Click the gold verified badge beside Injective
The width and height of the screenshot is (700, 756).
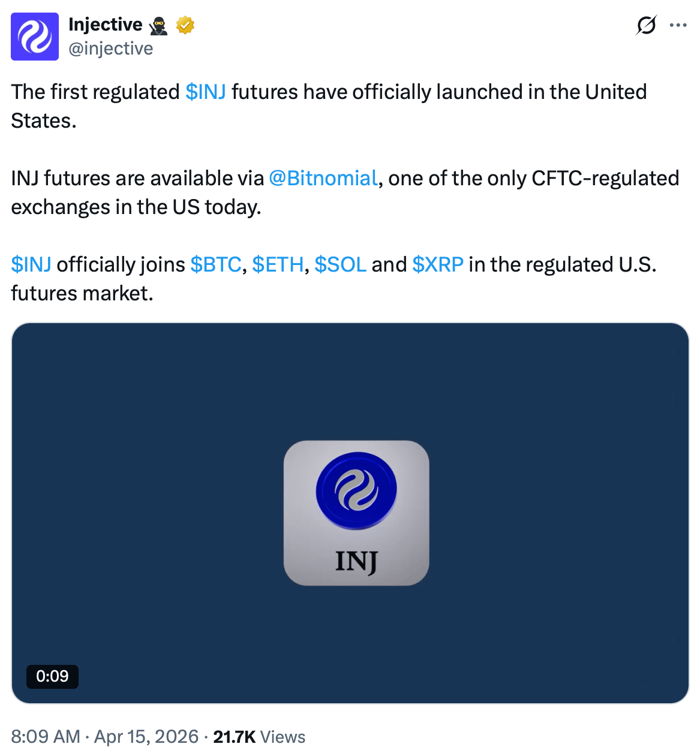pyautogui.click(x=184, y=25)
